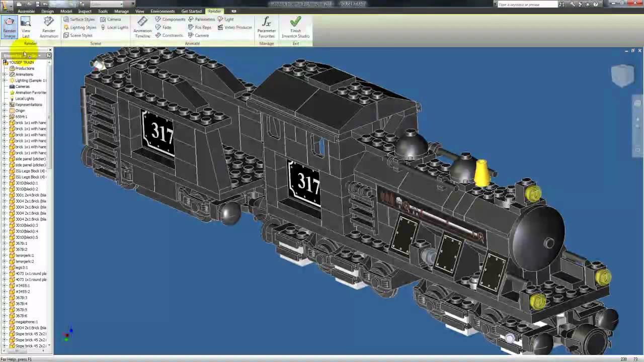Select the 3010(black):5 component
The width and height of the screenshot is (644, 362).
[27, 237]
